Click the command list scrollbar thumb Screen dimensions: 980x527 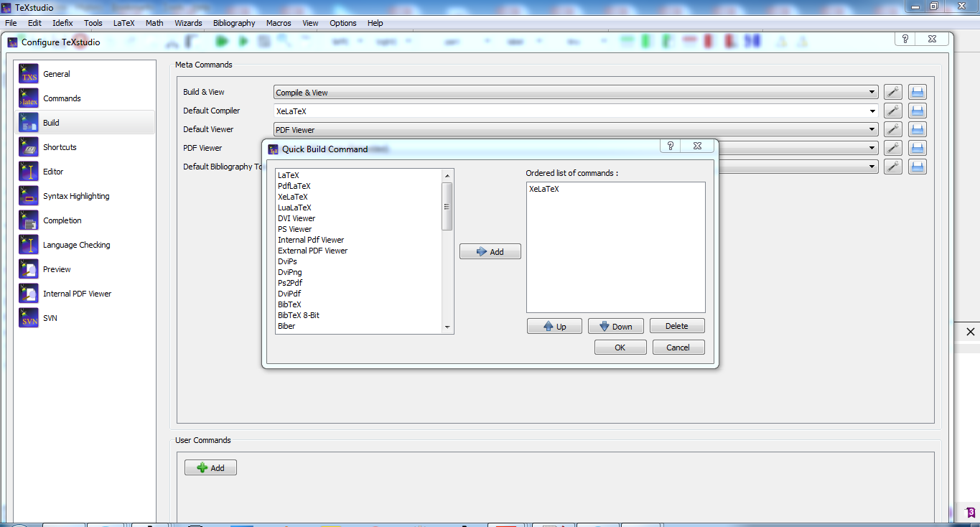(447, 206)
